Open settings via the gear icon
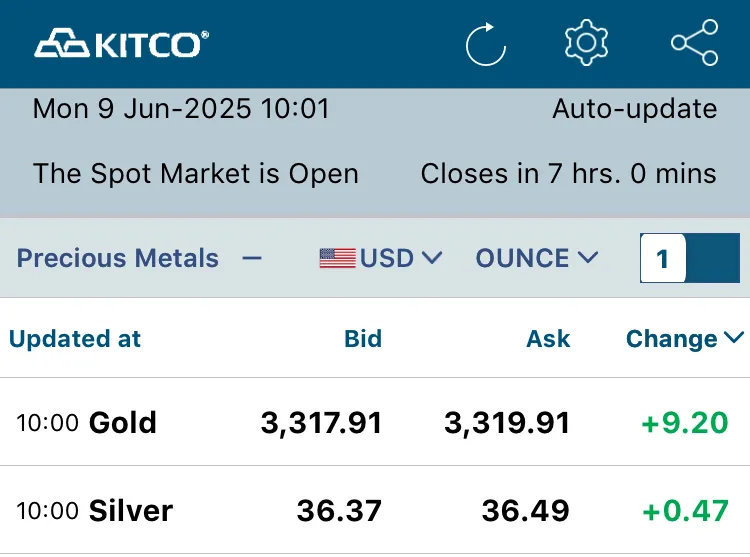 [586, 43]
